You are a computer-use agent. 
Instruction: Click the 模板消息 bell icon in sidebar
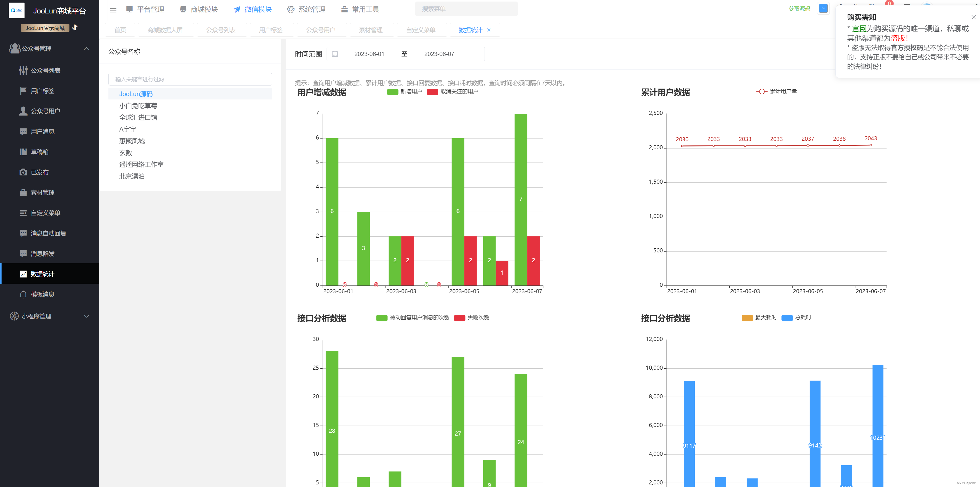(x=23, y=294)
